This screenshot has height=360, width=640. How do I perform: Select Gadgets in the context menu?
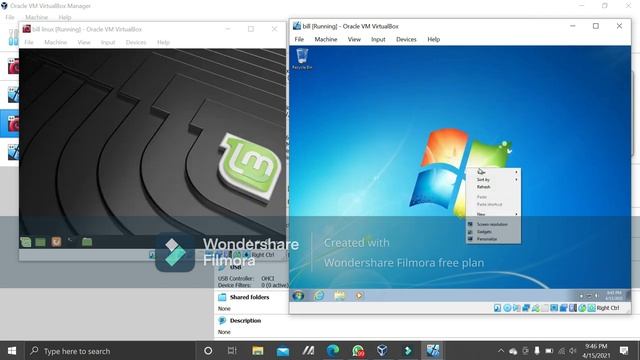493,231
